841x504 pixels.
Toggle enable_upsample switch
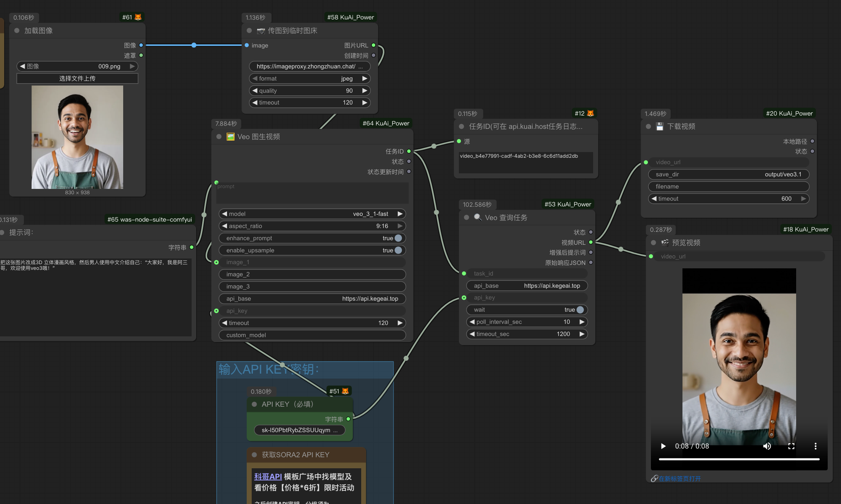[x=398, y=250]
